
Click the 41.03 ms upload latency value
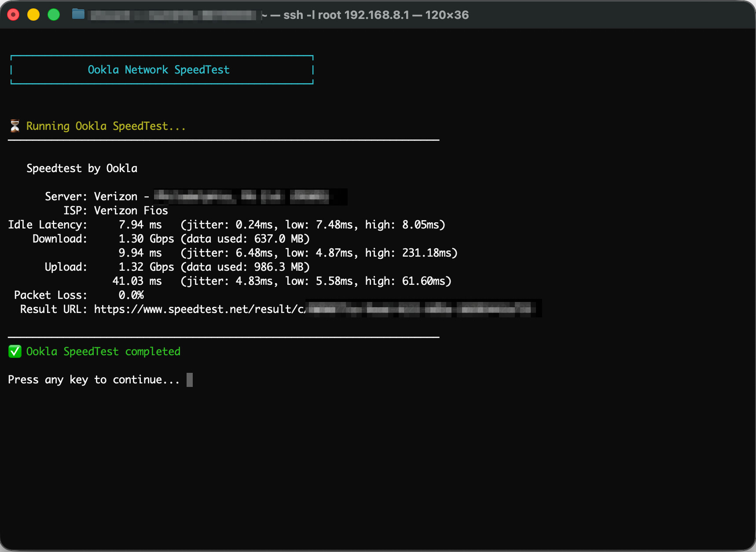point(137,281)
